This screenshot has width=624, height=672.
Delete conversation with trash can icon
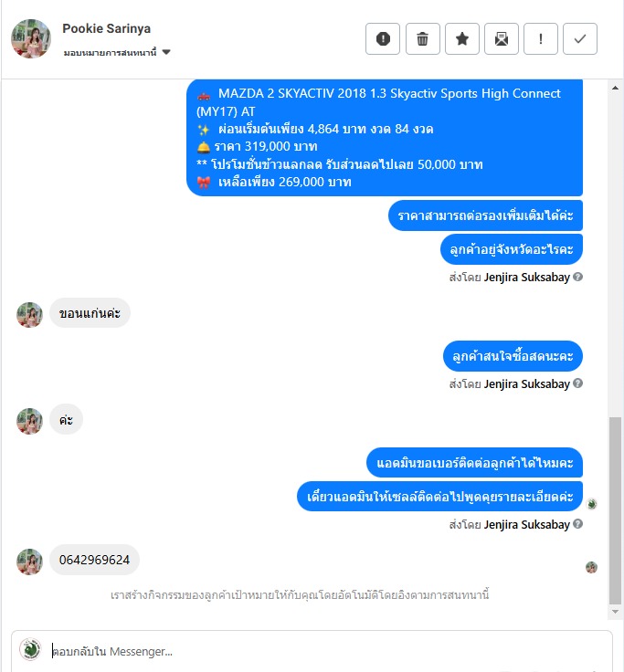422,39
